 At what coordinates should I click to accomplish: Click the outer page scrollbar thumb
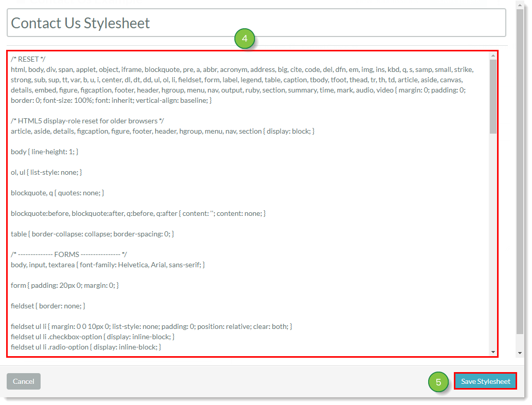coord(520,172)
